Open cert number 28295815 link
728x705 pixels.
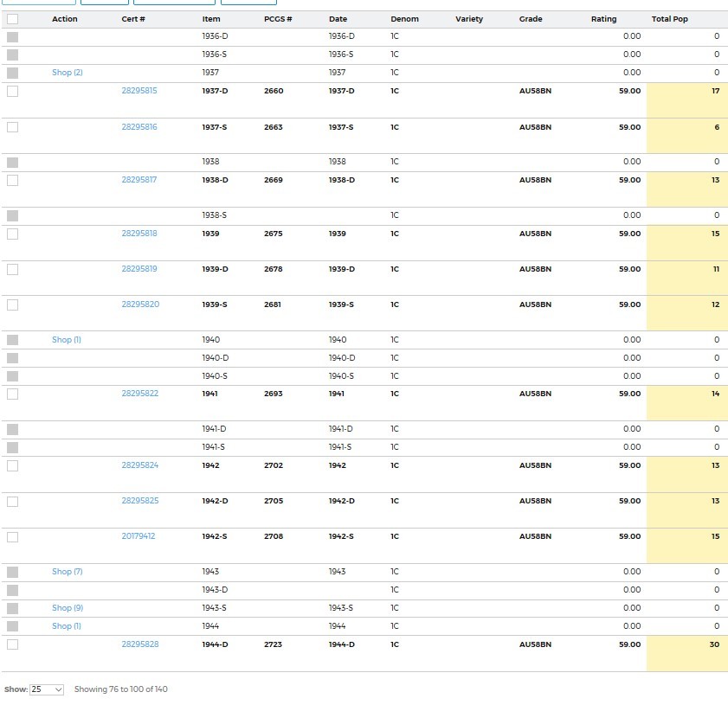139,91
